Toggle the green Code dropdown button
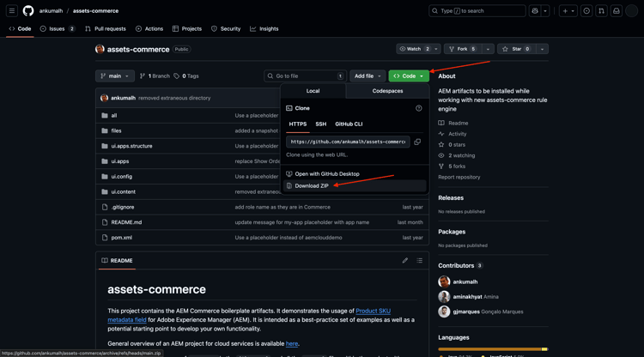This screenshot has height=357, width=644. (409, 76)
